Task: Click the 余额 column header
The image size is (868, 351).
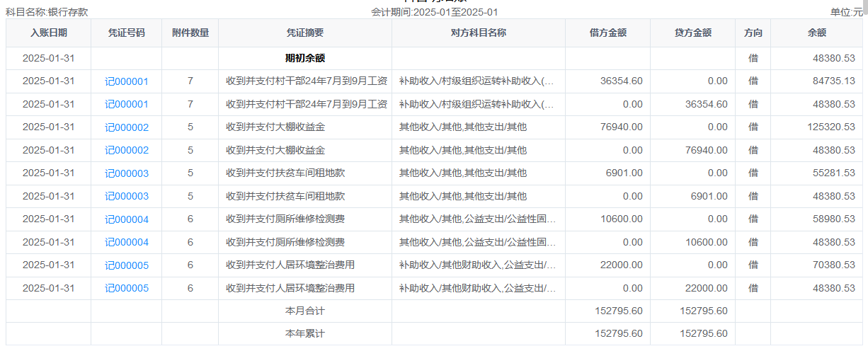Action: click(x=816, y=33)
